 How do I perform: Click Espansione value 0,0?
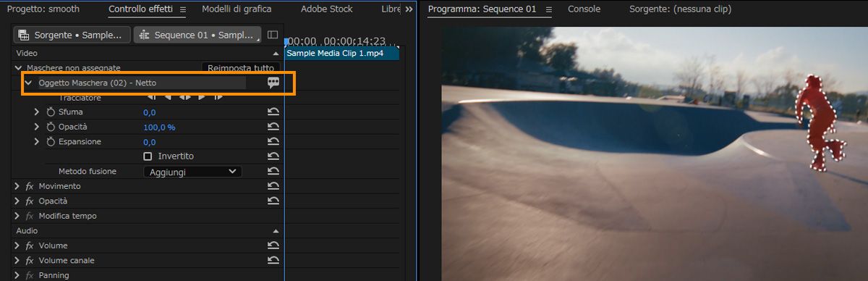(x=150, y=142)
